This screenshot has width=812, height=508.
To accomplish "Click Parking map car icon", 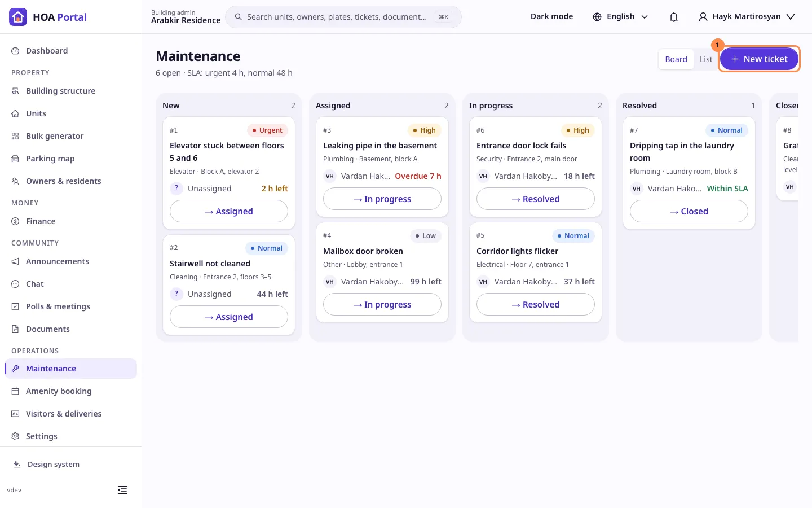I will pos(15,159).
